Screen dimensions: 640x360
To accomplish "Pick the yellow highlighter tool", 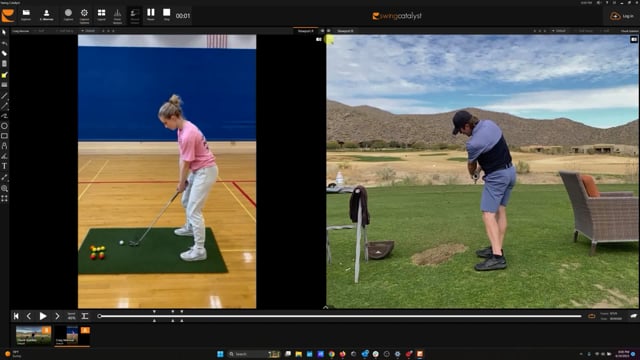I will [4, 75].
